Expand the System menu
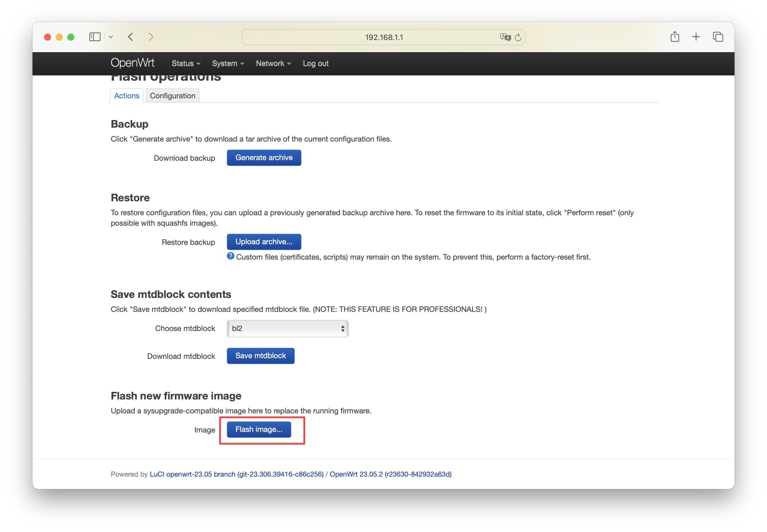The height and width of the screenshot is (532, 767). [228, 64]
